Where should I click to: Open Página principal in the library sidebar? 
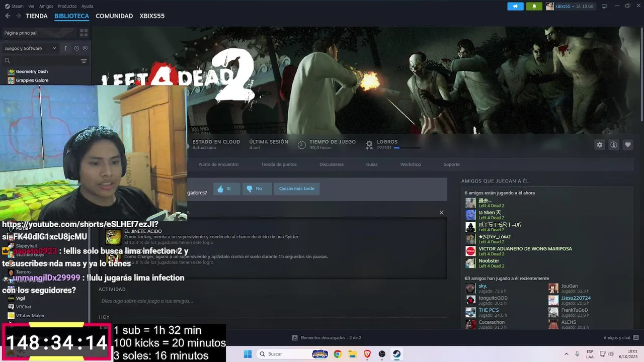click(x=39, y=33)
